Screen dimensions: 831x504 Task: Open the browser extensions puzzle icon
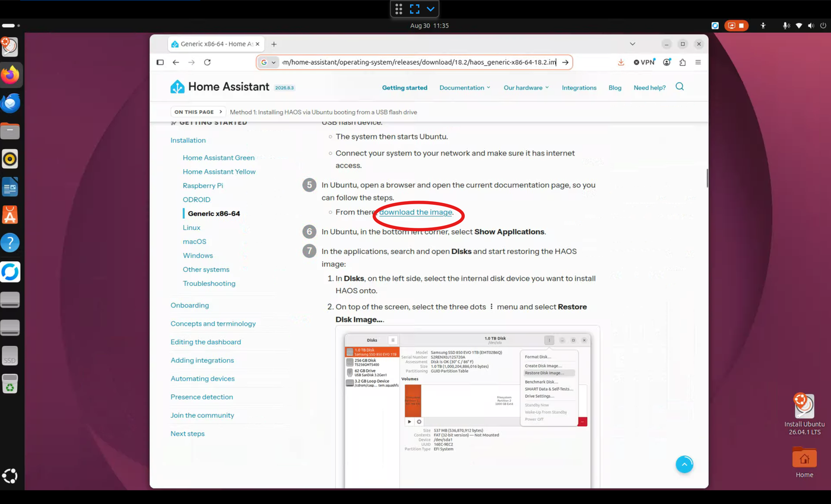(683, 62)
